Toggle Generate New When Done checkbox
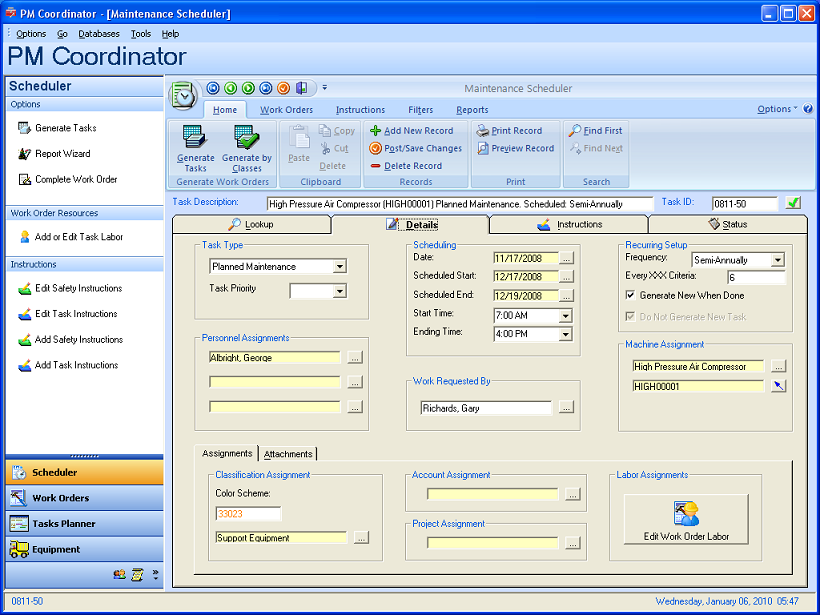820x615 pixels. point(631,295)
